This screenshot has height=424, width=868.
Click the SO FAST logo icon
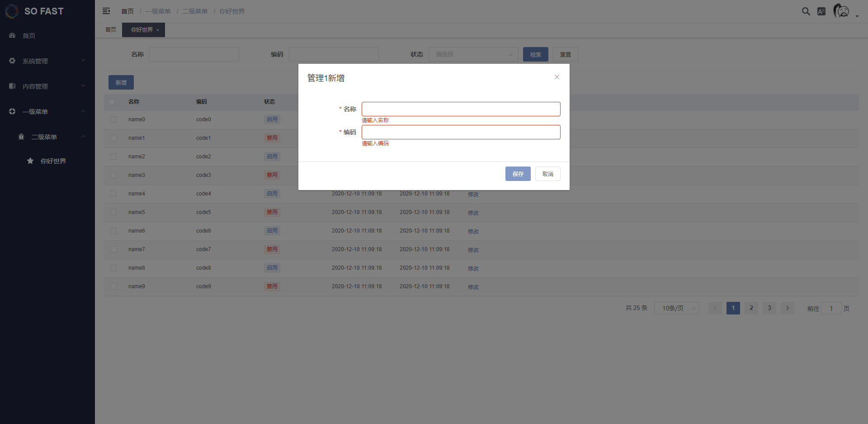click(x=11, y=11)
